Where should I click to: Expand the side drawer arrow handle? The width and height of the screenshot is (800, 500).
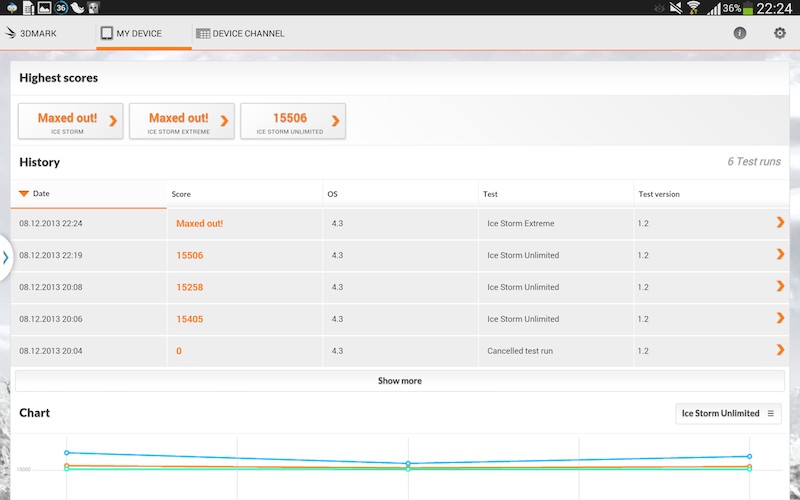6,258
